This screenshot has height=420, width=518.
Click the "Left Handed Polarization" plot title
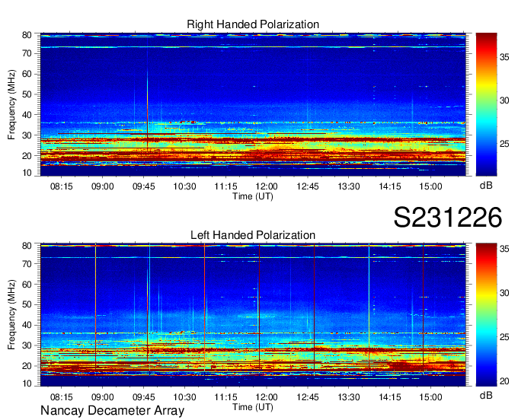point(253,235)
